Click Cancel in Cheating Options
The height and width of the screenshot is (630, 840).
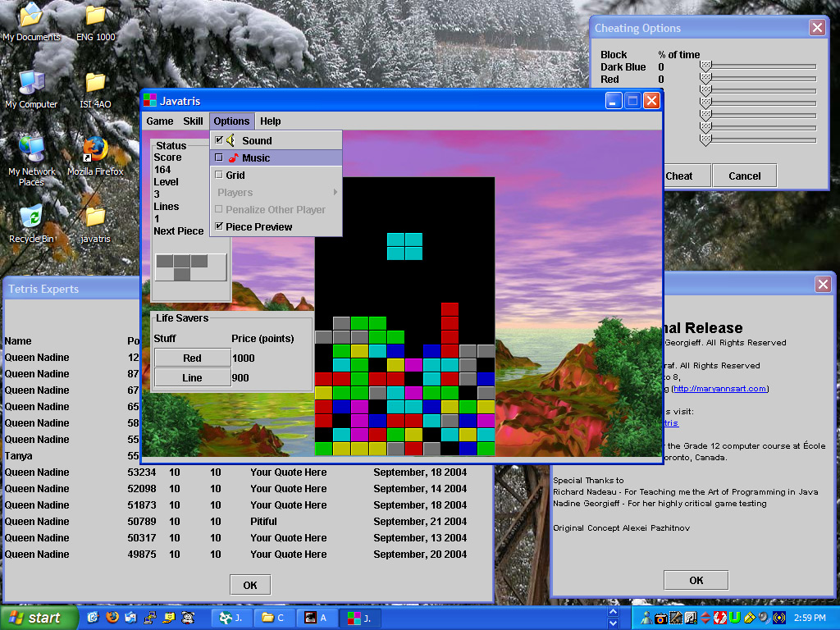(x=744, y=176)
